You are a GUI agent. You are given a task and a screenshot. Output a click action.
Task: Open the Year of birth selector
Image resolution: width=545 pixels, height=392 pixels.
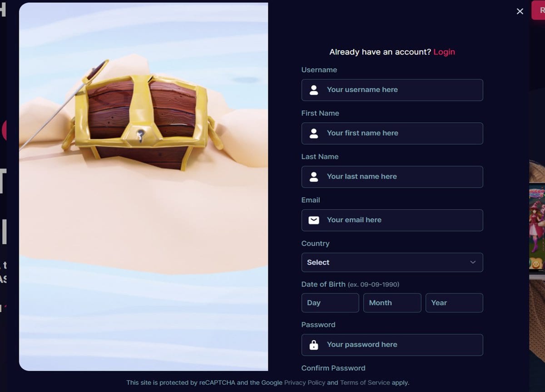(x=454, y=303)
